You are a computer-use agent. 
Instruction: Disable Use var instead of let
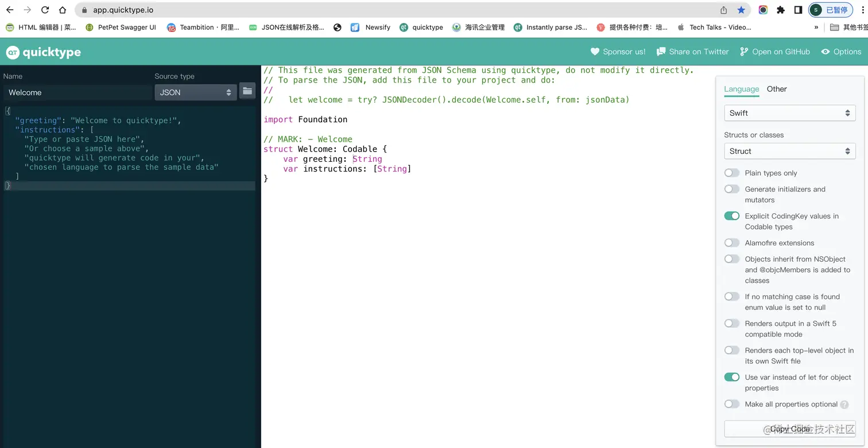[x=732, y=377]
